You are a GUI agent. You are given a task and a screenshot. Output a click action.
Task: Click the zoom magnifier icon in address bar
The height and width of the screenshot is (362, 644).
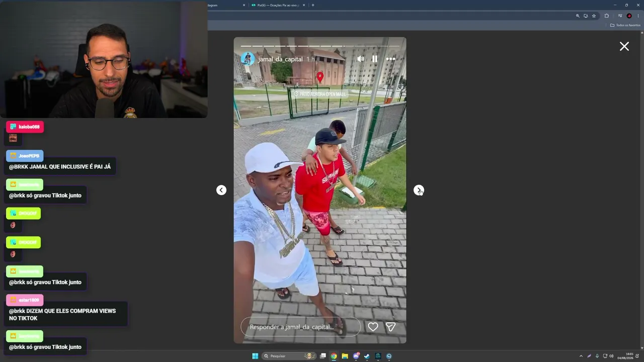pos(578,16)
